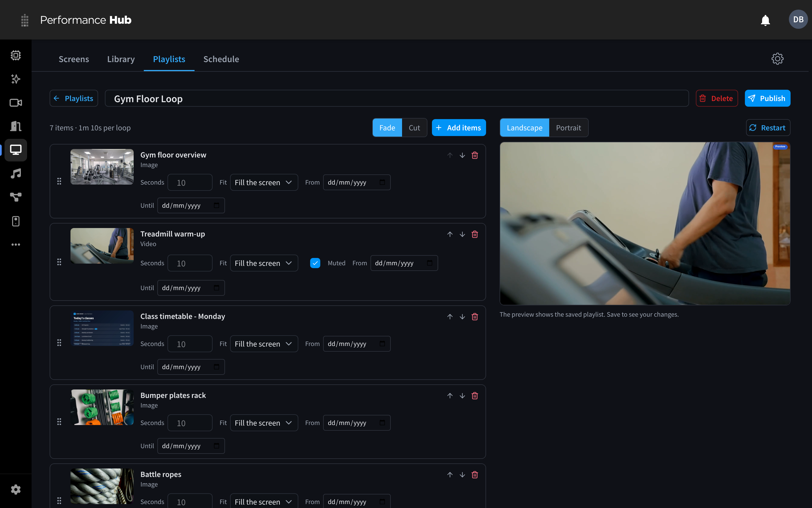
Task: Show more sidebar items ellipsis
Action: pos(16,245)
